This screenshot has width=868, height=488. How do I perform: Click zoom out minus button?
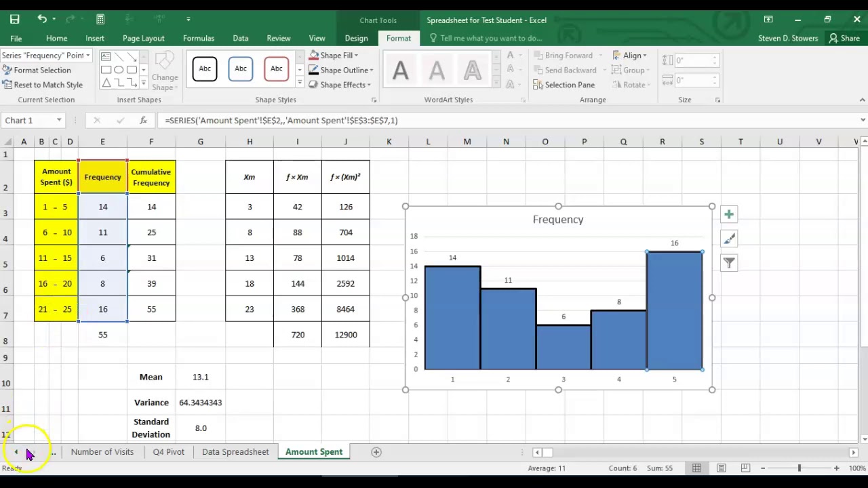click(763, 468)
